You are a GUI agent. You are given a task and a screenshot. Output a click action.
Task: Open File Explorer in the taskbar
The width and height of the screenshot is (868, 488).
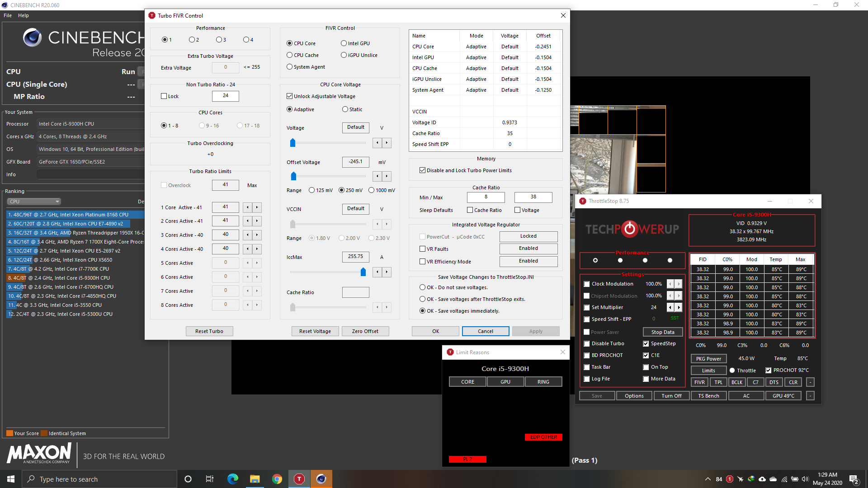click(x=255, y=479)
